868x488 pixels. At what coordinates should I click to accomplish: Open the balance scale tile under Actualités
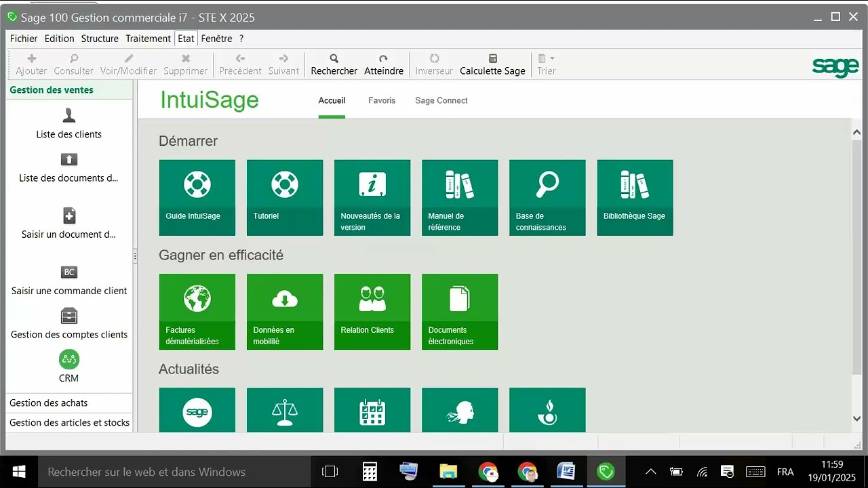tap(285, 410)
